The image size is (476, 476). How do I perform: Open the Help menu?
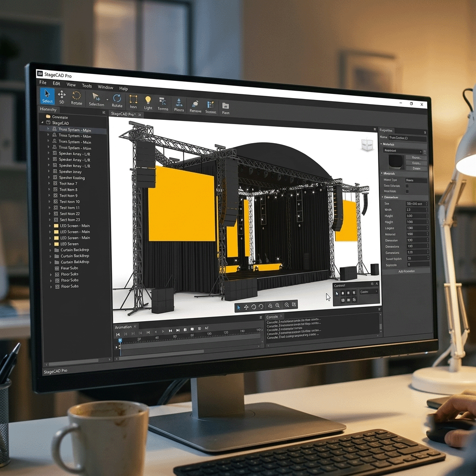(x=124, y=88)
